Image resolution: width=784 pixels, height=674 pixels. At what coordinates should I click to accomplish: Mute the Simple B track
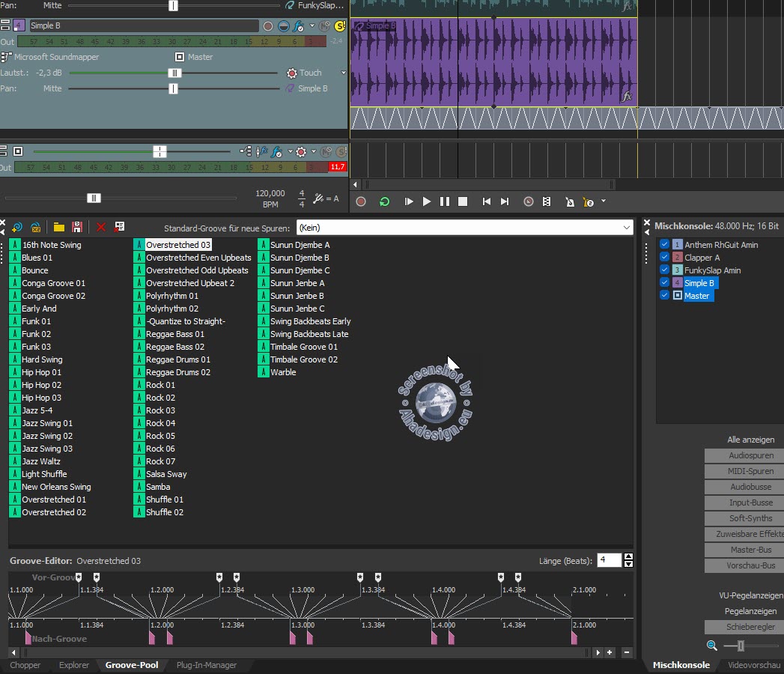click(325, 26)
